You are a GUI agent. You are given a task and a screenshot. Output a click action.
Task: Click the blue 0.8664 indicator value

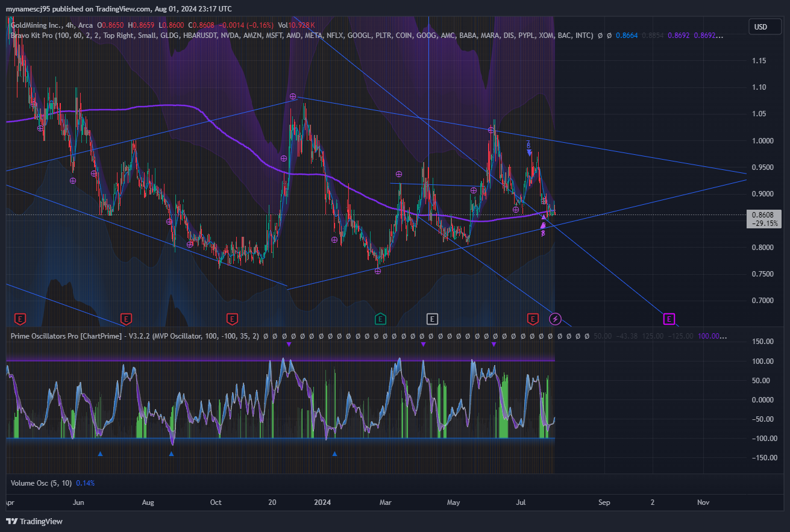click(627, 36)
